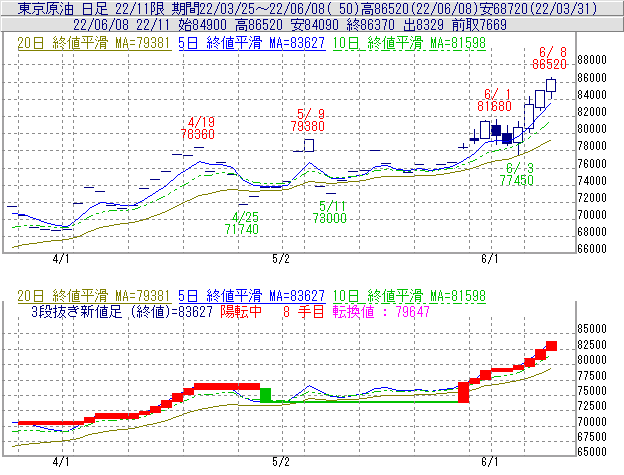This screenshot has width=624, height=475.
Task: Click the 出8329 volume value in header
Action: click(x=423, y=25)
